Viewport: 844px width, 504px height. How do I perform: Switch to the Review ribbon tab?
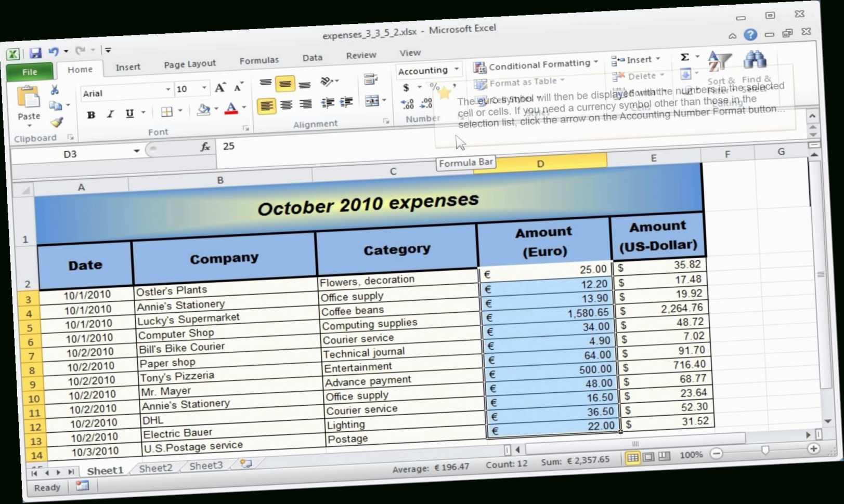click(x=361, y=55)
